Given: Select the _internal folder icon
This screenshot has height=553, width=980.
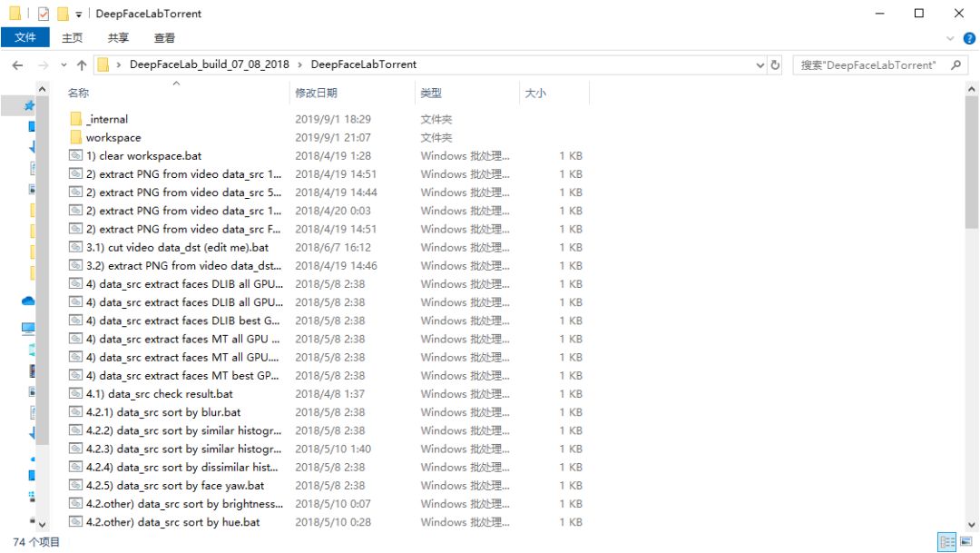Looking at the screenshot, I should 75,119.
